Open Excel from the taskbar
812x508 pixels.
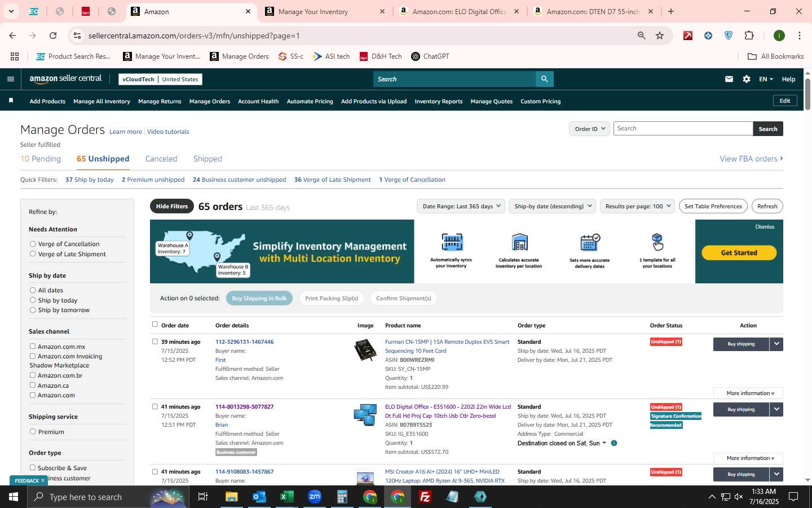286,497
